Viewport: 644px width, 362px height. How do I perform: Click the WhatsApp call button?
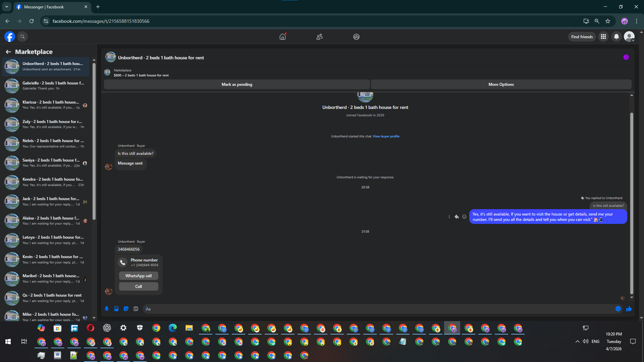pos(139,276)
